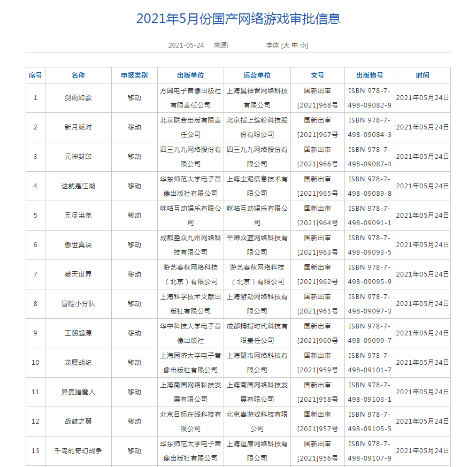The image size is (476, 467).
Task: Click the 运营单位 column header
Action: (x=257, y=75)
